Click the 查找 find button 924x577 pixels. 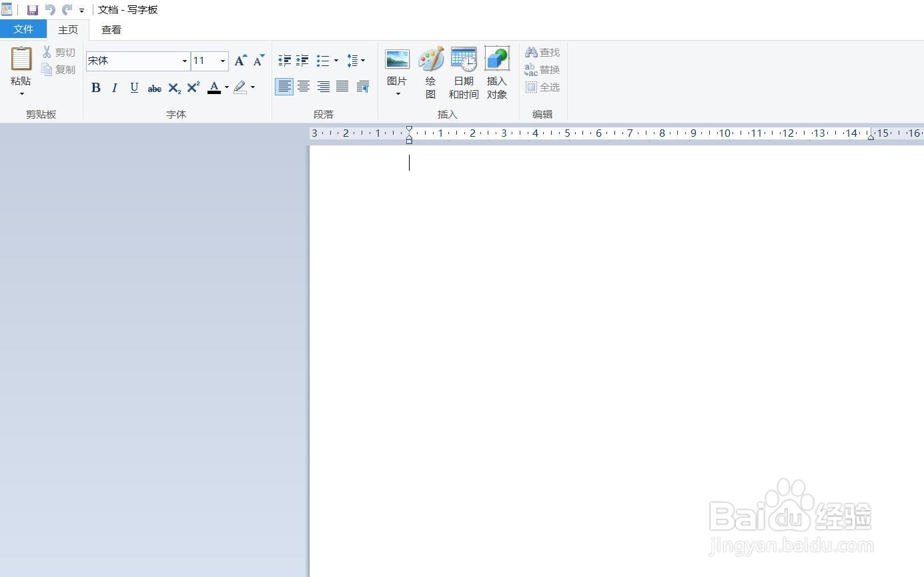click(542, 52)
